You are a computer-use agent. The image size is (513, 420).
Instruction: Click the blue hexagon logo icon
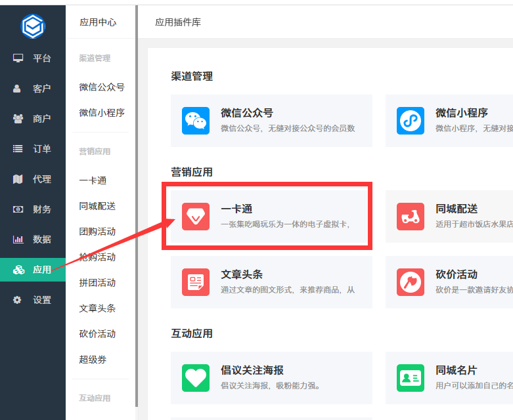point(33,26)
